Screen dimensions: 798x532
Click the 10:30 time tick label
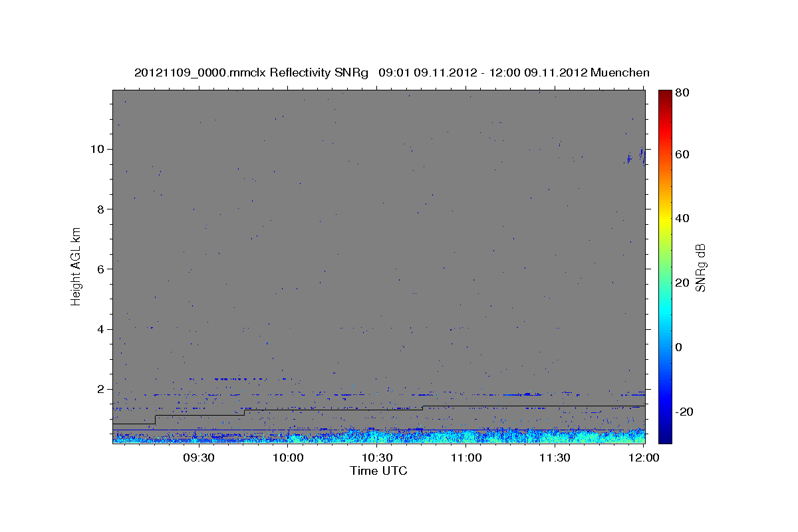pyautogui.click(x=378, y=458)
